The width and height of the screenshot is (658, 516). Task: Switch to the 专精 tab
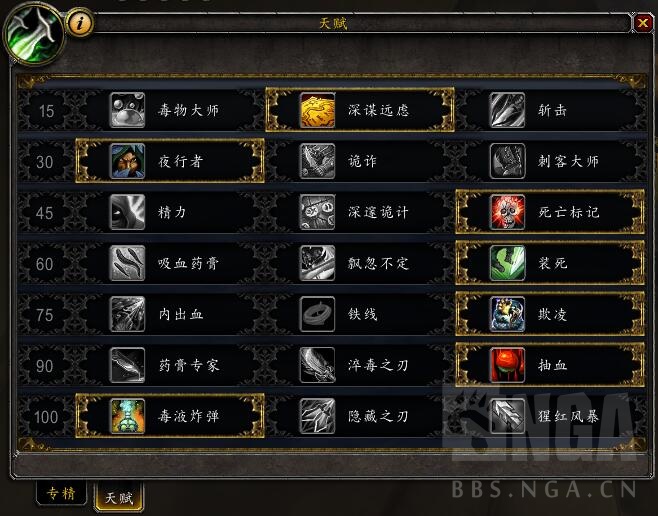[x=61, y=494]
